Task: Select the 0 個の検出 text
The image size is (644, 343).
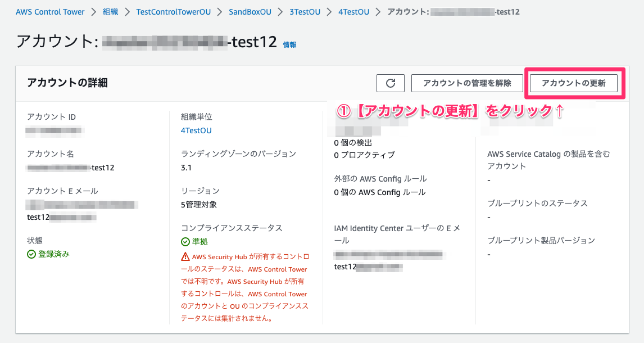Action: point(353,143)
